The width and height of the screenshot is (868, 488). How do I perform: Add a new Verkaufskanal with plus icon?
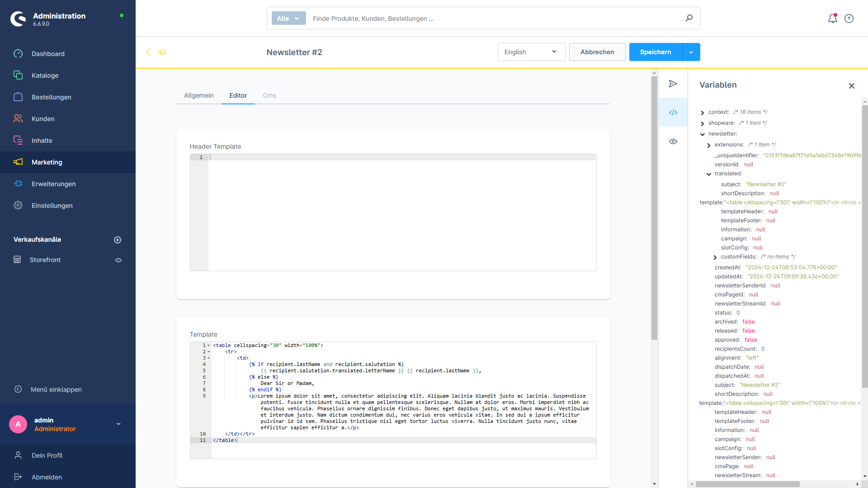pyautogui.click(x=118, y=240)
